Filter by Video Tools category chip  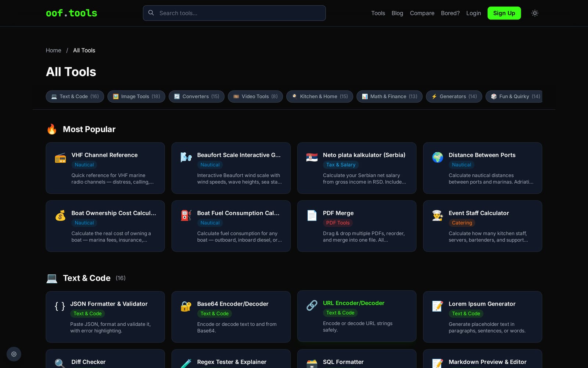(255, 96)
